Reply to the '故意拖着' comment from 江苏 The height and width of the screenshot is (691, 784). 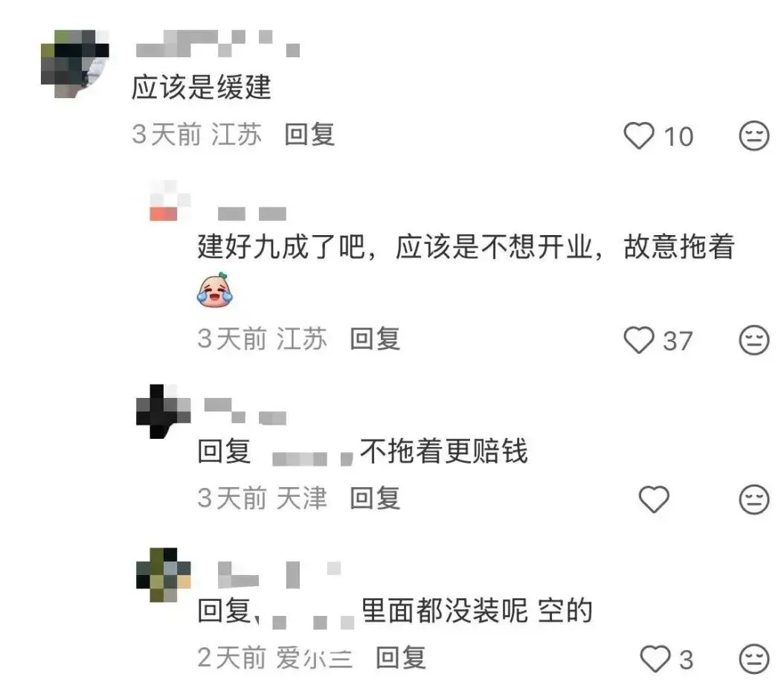click(x=375, y=339)
